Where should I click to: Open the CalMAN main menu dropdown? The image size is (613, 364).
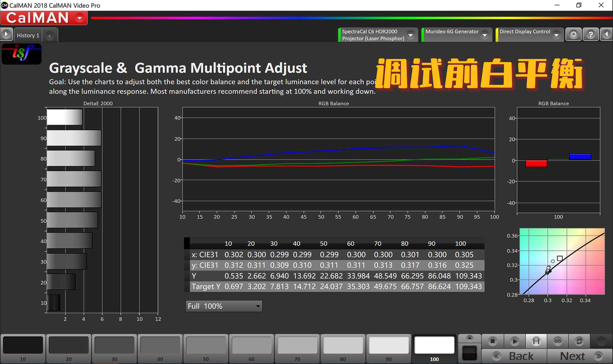(79, 18)
